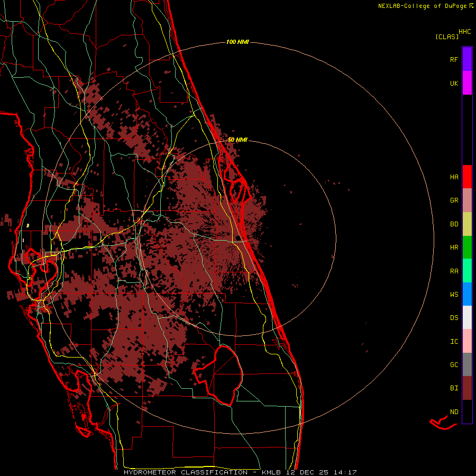The height and width of the screenshot is (476, 476).
Task: Click the ND black legend swatch
Action: tap(467, 411)
